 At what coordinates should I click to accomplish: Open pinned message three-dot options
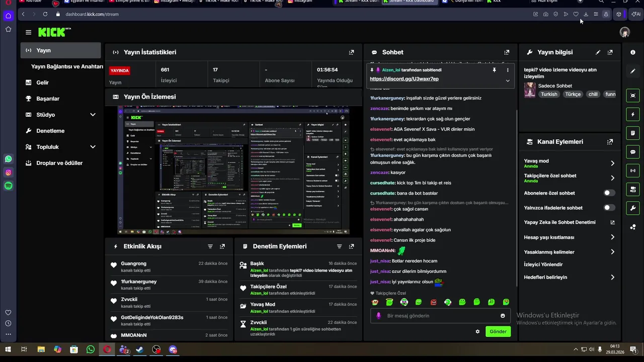coord(508,70)
